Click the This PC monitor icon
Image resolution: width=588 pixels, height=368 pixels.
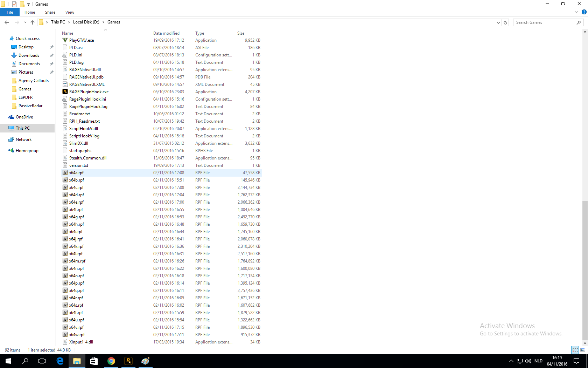tap(11, 128)
